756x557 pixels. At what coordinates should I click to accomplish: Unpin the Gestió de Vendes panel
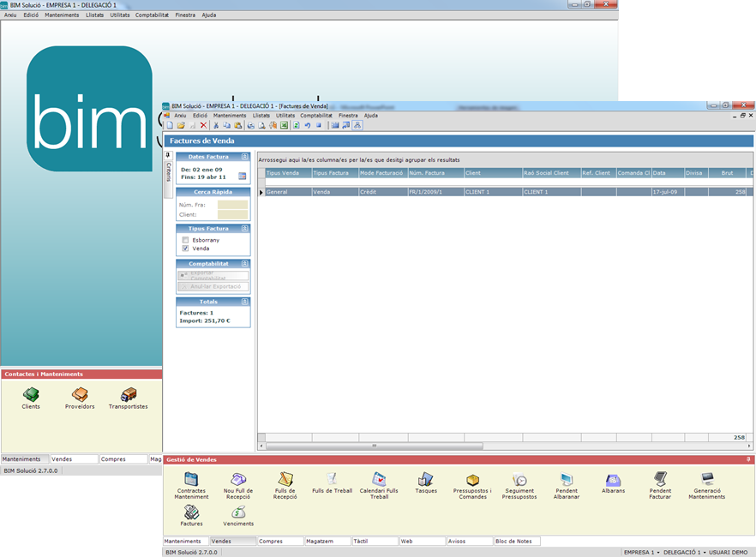(x=748, y=459)
